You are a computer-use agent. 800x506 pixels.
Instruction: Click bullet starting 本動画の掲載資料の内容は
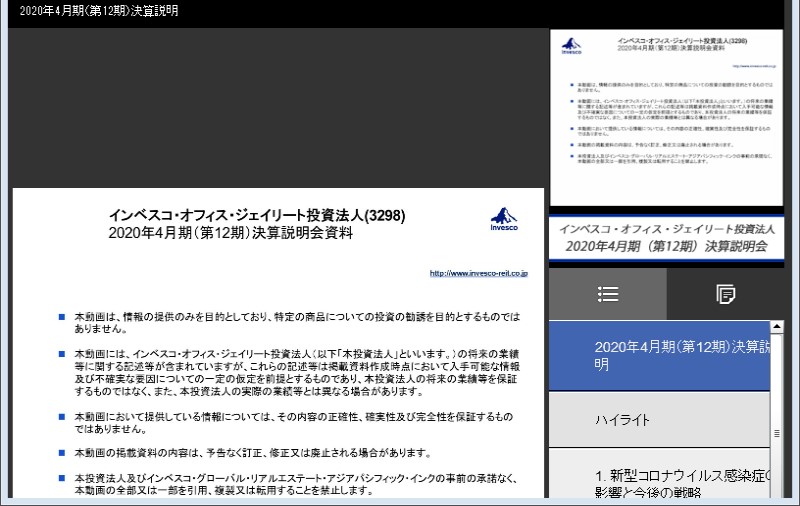(x=254, y=453)
